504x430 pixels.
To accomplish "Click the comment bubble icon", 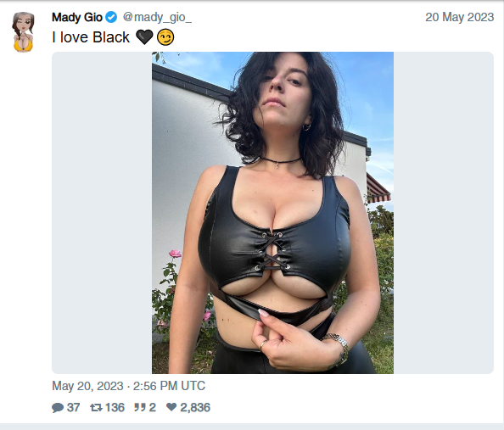I will coord(58,407).
